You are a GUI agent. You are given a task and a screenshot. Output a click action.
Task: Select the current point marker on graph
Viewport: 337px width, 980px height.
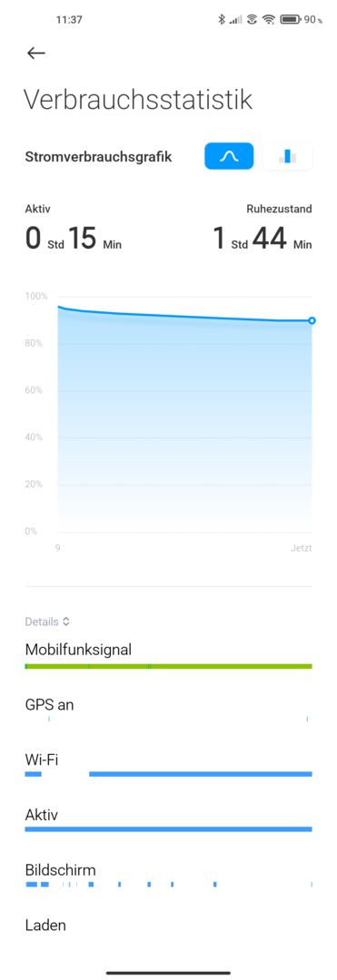pyautogui.click(x=312, y=320)
